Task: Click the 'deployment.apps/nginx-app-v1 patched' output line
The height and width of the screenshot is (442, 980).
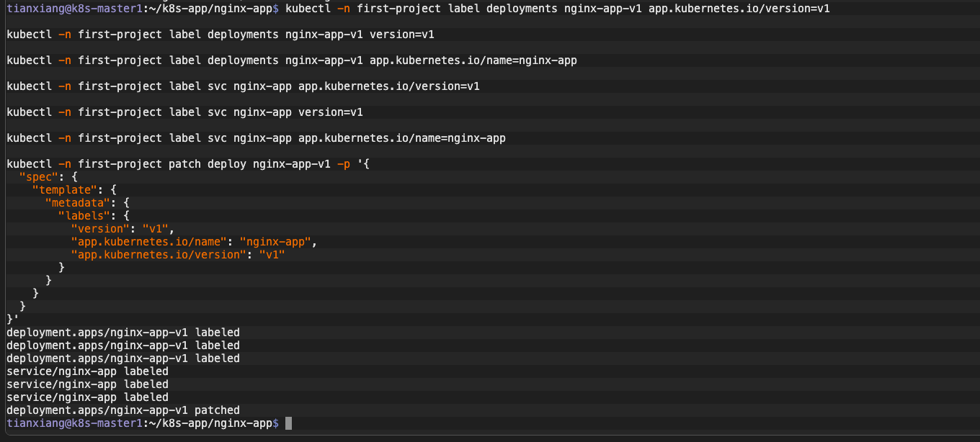Action: (122, 410)
